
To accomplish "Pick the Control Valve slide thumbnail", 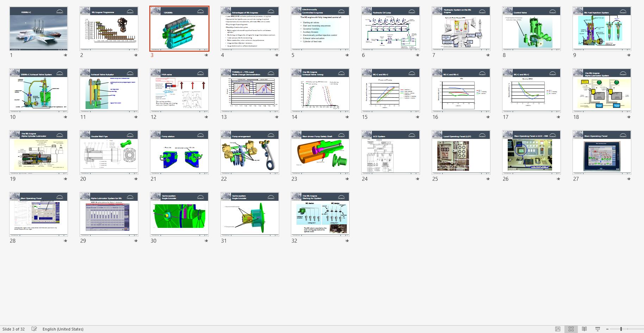I will [x=532, y=28].
